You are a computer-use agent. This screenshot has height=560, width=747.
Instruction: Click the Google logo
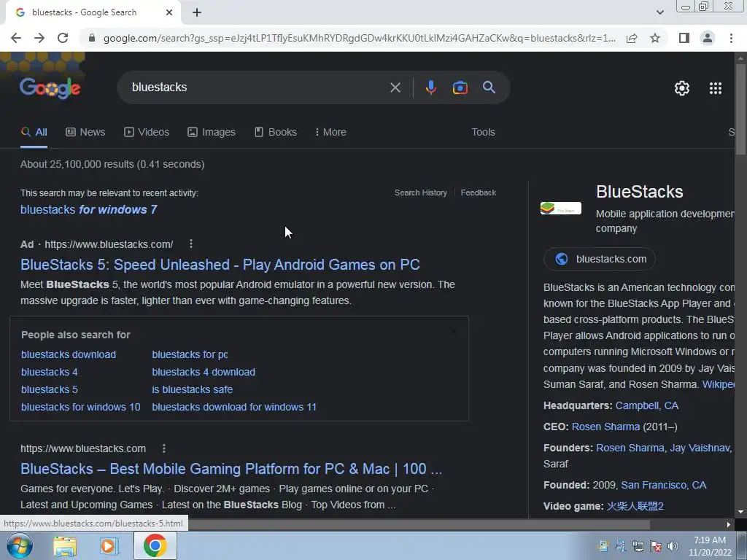tap(50, 88)
